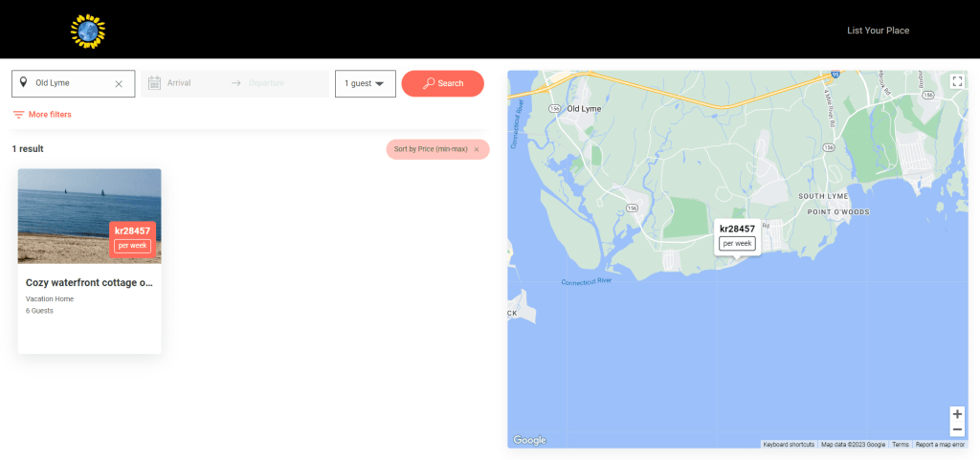Click the Sort by Price (min-max) chip
The height and width of the screenshot is (460, 980).
coord(431,149)
